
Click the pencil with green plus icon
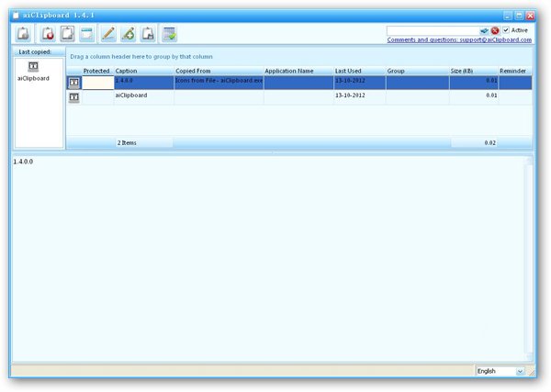[129, 34]
